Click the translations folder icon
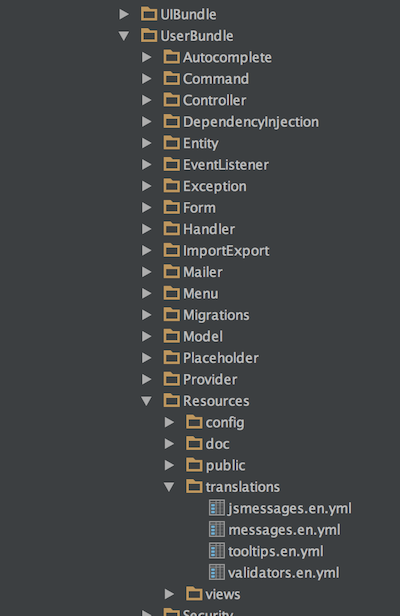400x616 pixels. click(x=194, y=487)
